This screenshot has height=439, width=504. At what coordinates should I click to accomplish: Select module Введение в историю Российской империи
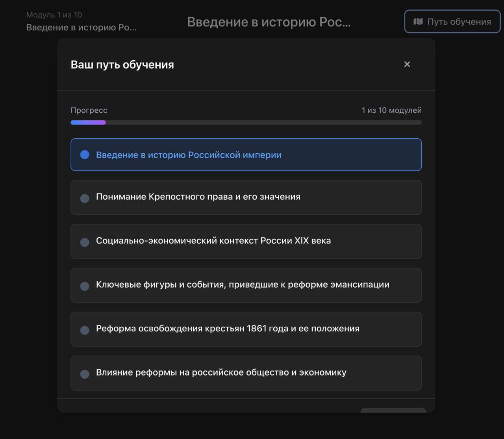click(246, 154)
